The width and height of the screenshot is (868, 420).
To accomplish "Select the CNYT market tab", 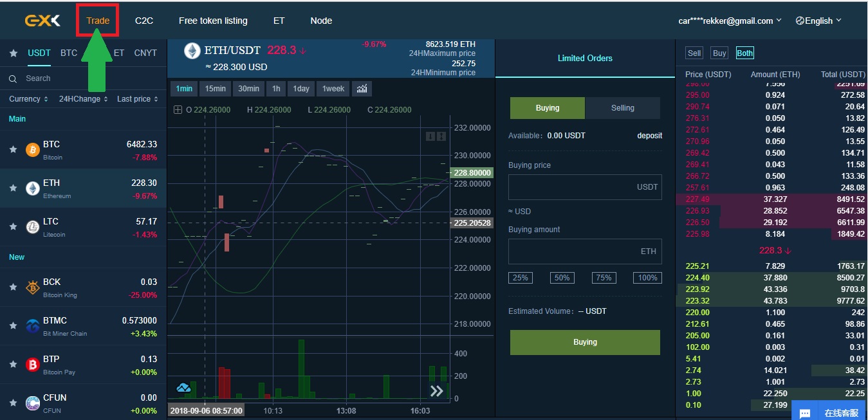I will click(145, 53).
